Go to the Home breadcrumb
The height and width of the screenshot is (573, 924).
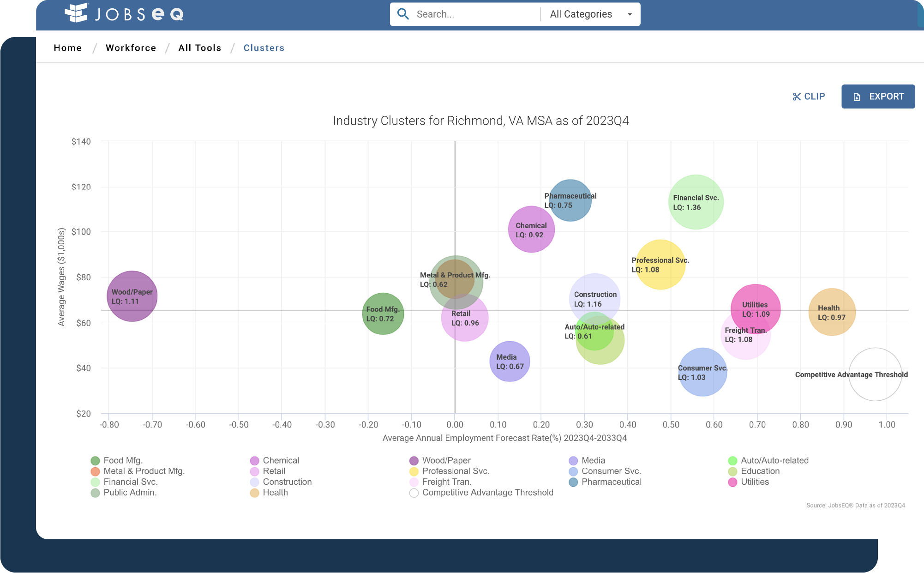coord(68,48)
